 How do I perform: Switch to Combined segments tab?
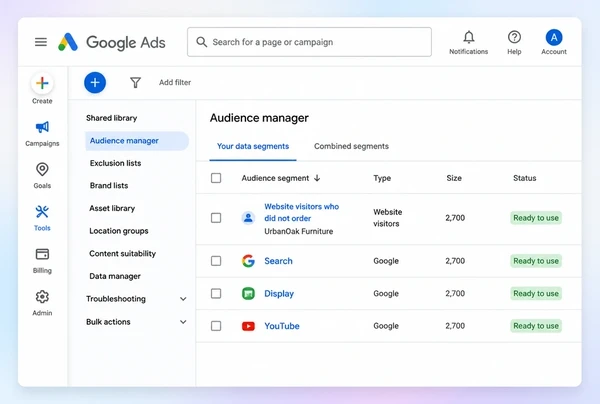(351, 146)
